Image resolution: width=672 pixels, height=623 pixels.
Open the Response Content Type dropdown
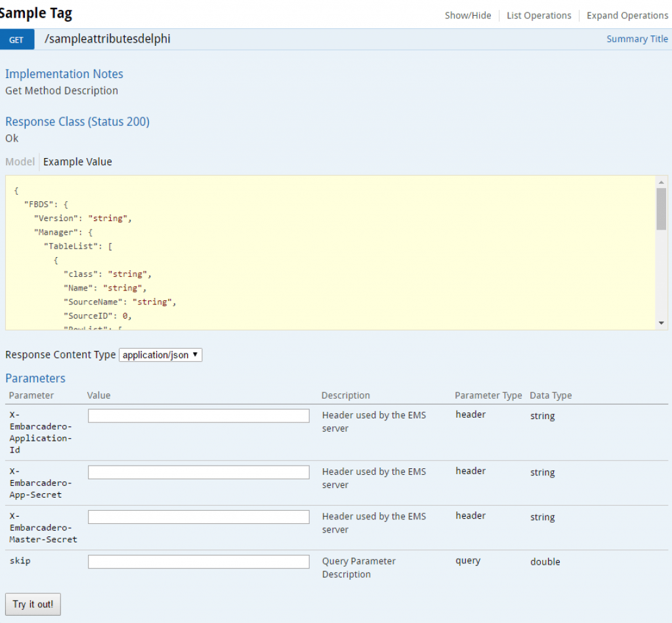(x=160, y=355)
